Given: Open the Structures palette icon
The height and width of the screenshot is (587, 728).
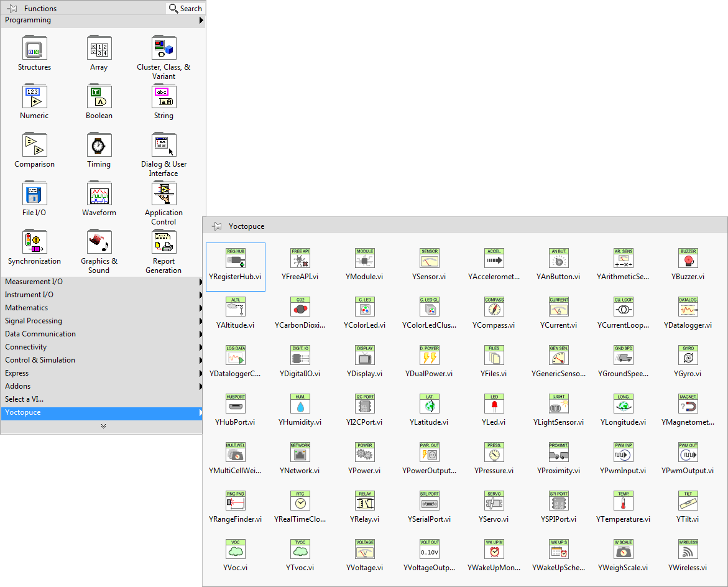Looking at the screenshot, I should click(x=35, y=49).
